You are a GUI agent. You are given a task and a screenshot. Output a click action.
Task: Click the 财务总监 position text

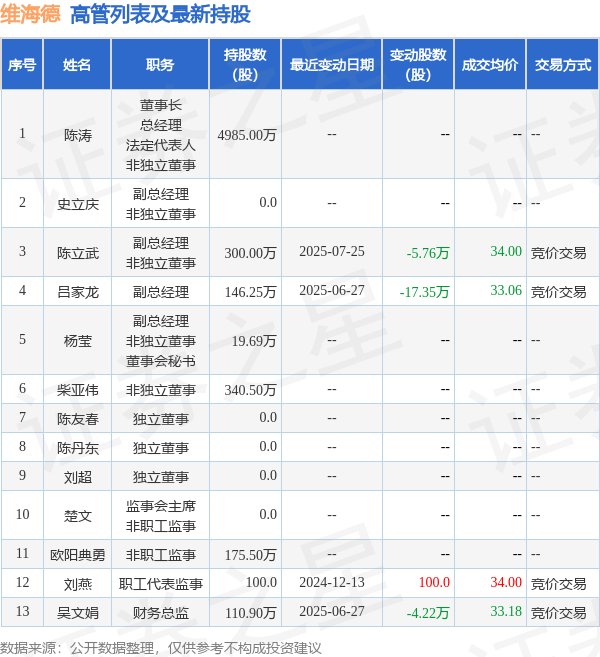click(x=160, y=613)
